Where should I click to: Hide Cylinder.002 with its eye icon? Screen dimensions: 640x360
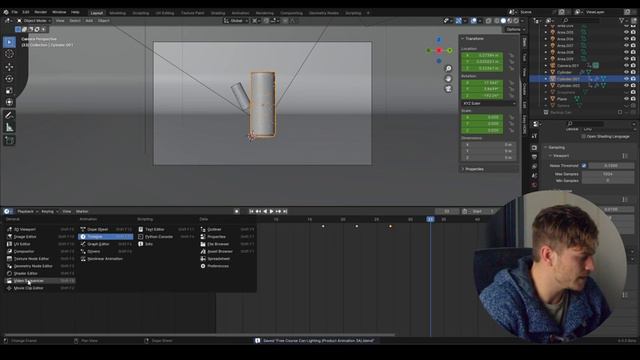627,86
